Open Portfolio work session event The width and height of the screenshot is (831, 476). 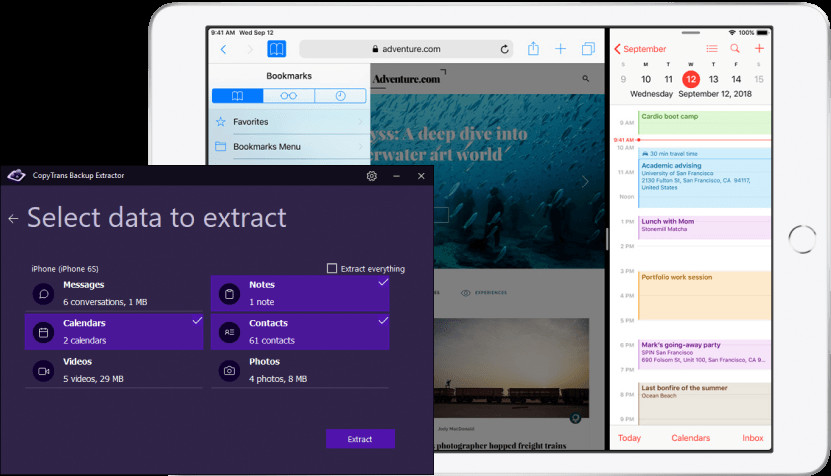pos(704,296)
